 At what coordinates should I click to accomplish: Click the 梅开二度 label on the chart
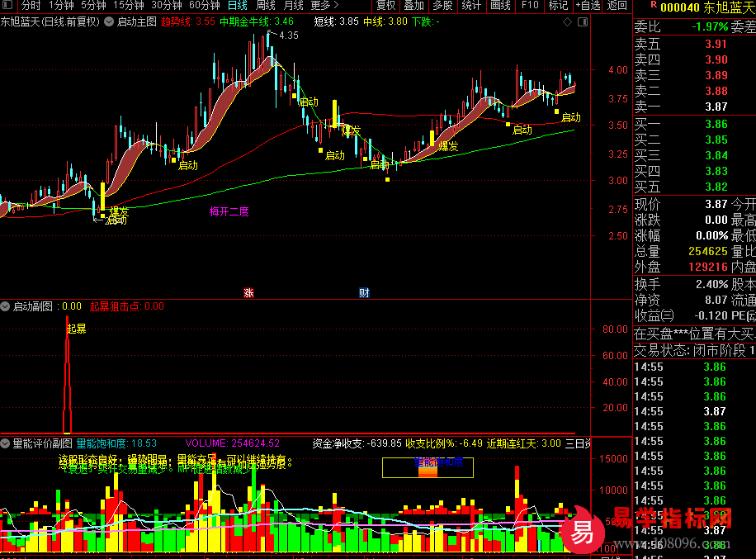coord(229,211)
